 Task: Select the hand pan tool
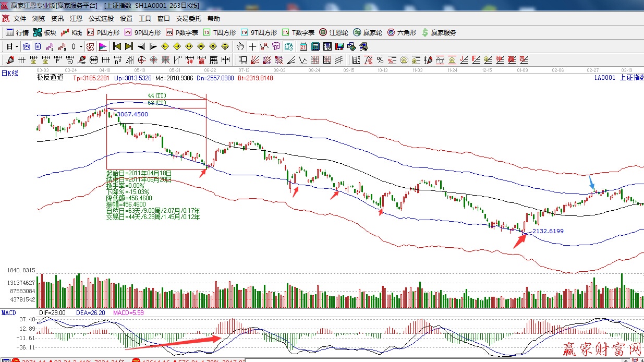[240, 46]
